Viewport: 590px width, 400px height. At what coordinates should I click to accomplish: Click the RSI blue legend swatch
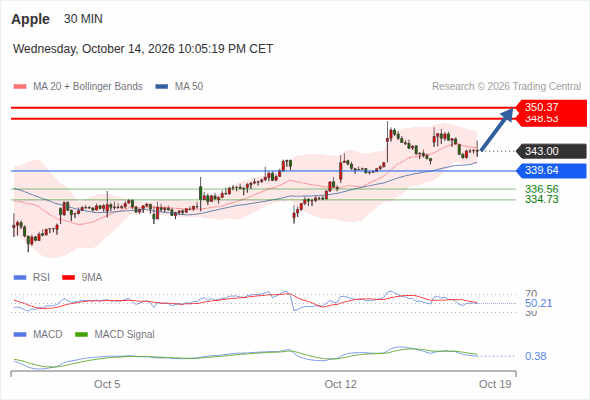[20, 278]
